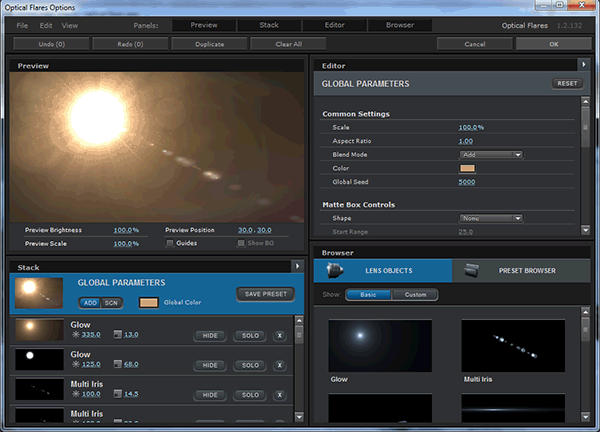Click the Global Seed value 5000

pos(467,182)
